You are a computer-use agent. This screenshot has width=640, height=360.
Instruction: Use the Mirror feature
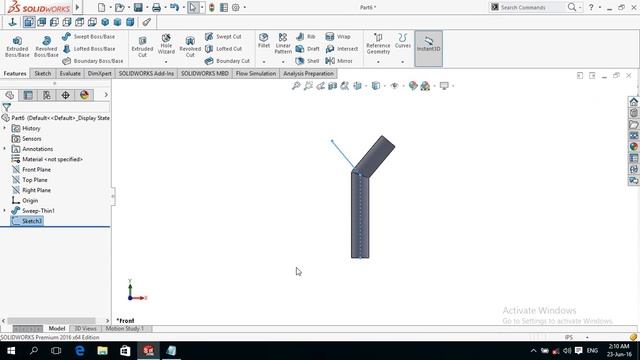point(339,61)
